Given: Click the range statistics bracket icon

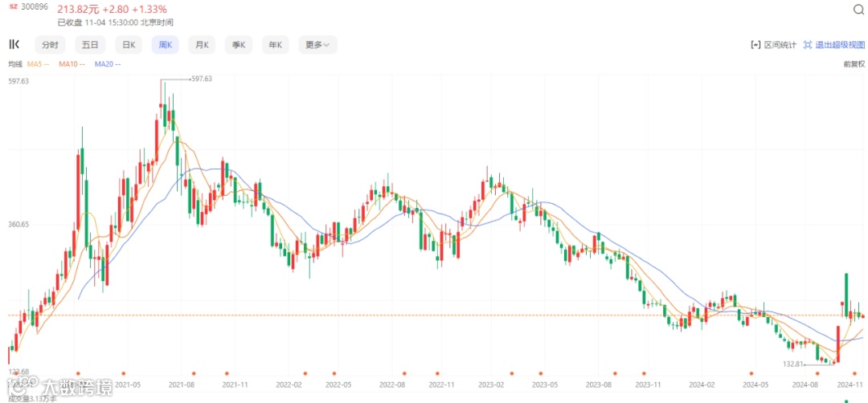Looking at the screenshot, I should tap(755, 45).
